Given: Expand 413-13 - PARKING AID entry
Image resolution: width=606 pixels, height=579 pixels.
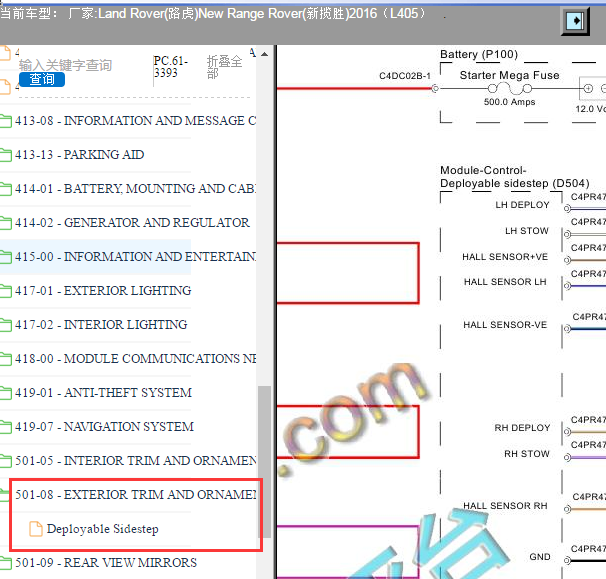Looking at the screenshot, I should coord(80,155).
